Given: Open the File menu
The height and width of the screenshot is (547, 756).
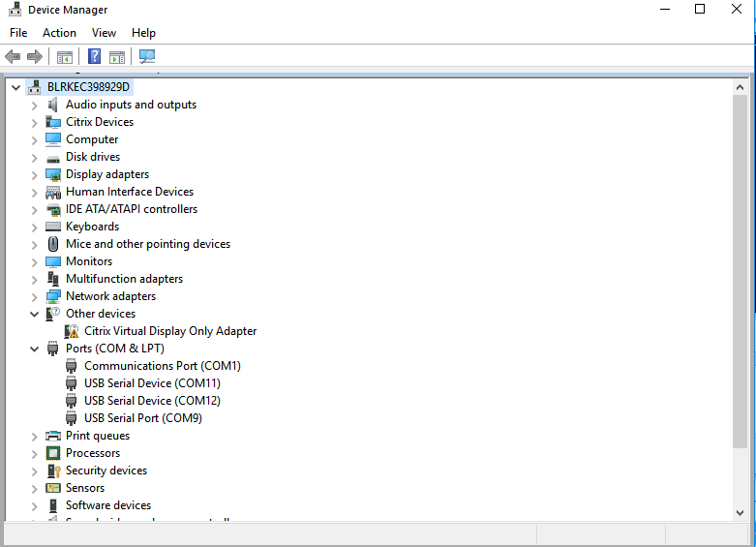Looking at the screenshot, I should tap(18, 33).
